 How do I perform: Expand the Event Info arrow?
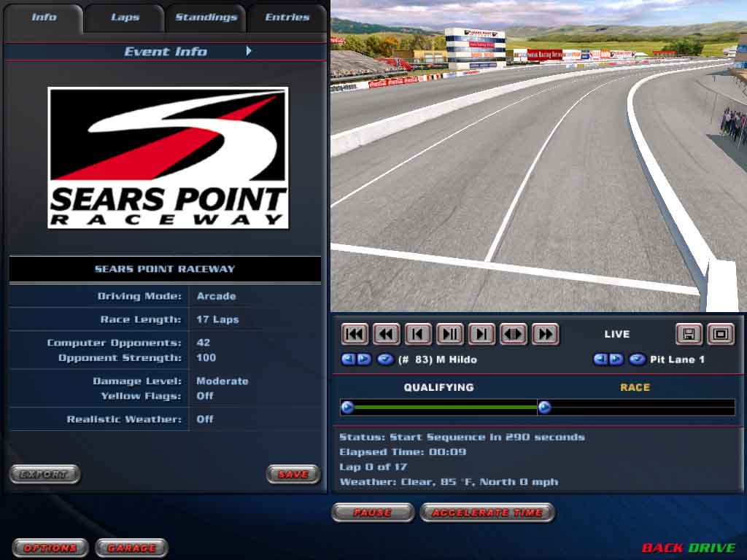coord(249,51)
